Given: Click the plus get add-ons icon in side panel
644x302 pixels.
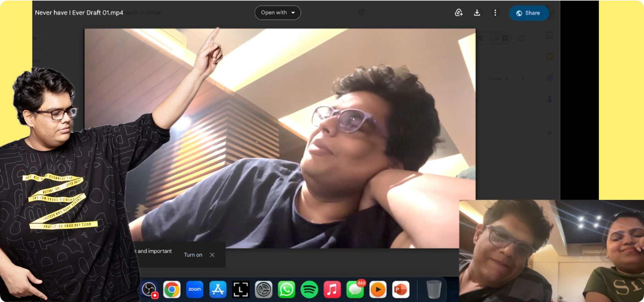Looking at the screenshot, I should coord(549,133).
